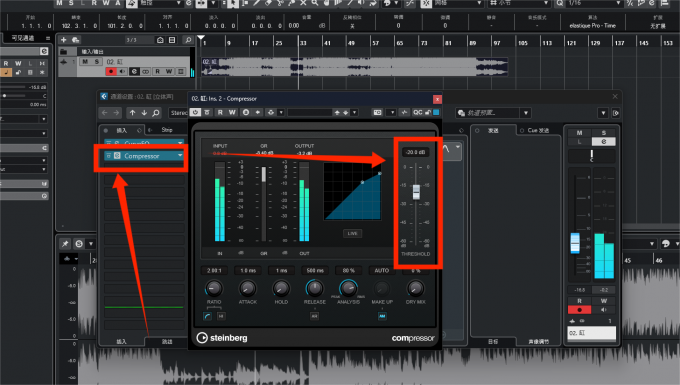Click the add track plus icon
Screen dimensions: 680x385
click(63, 40)
